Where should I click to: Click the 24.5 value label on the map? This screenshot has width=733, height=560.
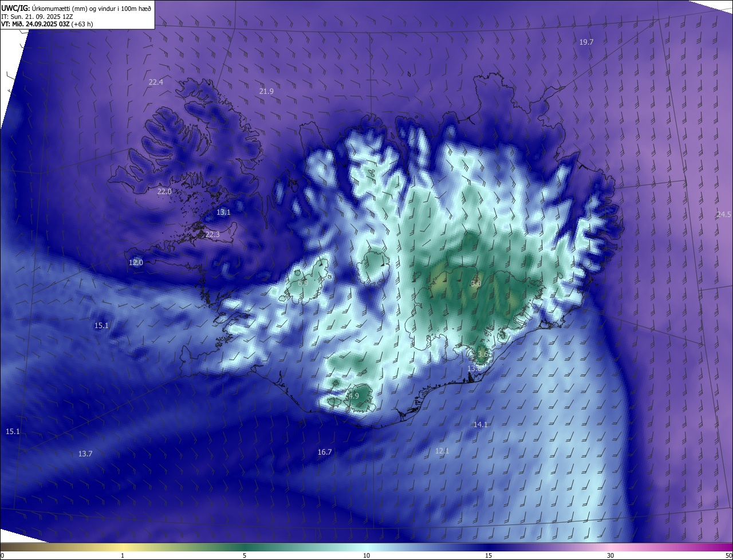click(x=724, y=215)
